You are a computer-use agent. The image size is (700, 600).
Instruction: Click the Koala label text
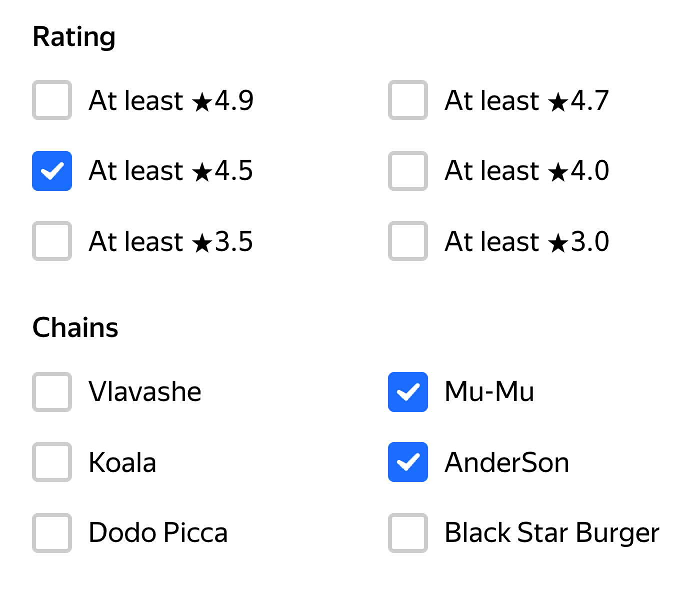[x=122, y=462]
